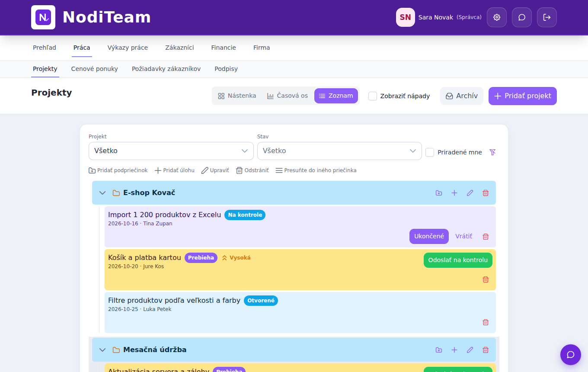Open the Požiadavky zákazníkov tab

point(166,69)
